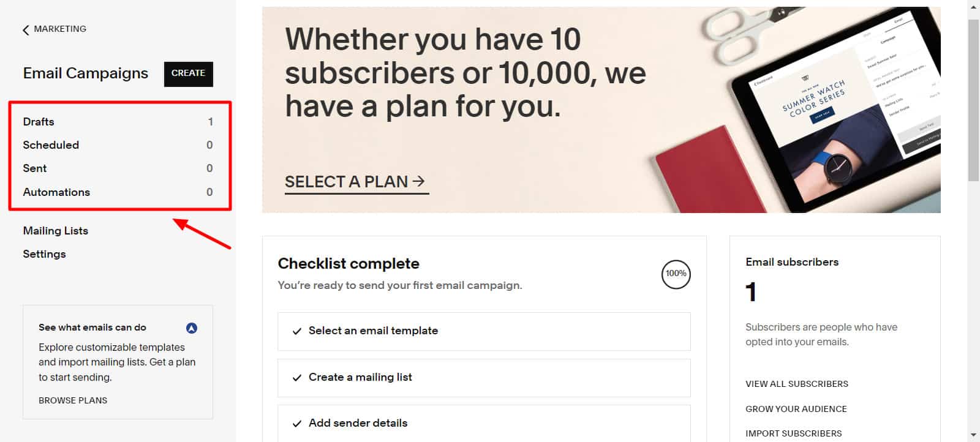The height and width of the screenshot is (442, 980).
Task: Click the 100% progress circle
Action: pos(676,274)
